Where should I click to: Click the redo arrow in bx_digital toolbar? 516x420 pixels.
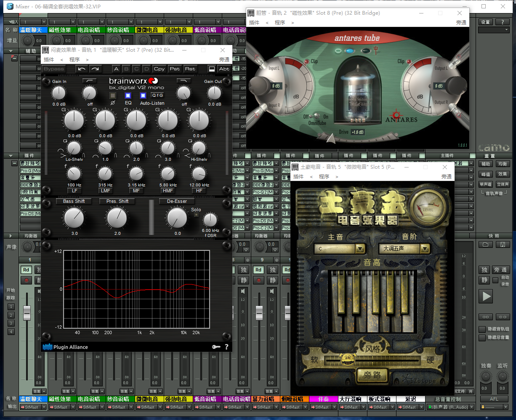tap(95, 69)
